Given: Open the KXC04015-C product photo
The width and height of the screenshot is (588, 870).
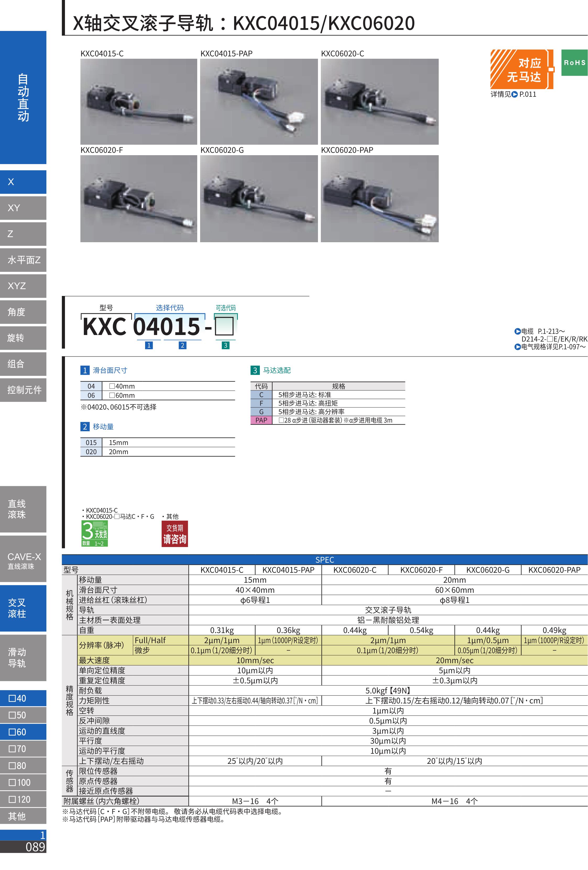Looking at the screenshot, I should click(138, 101).
